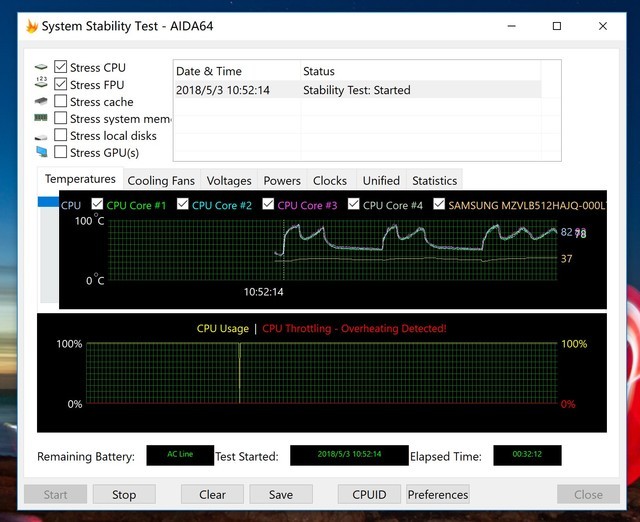The image size is (640, 522).
Task: Click the AC Line battery status field
Action: (180, 455)
